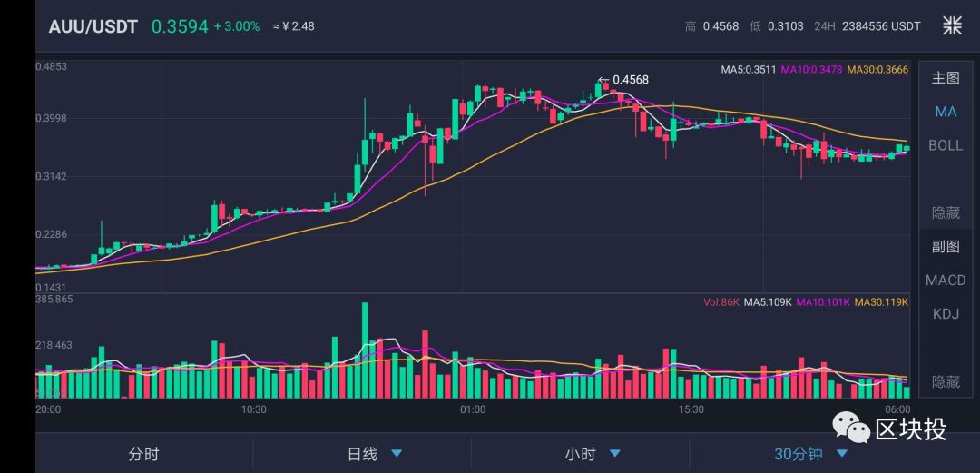Switch to the 分时 tab
Image resolution: width=980 pixels, height=473 pixels.
[144, 454]
